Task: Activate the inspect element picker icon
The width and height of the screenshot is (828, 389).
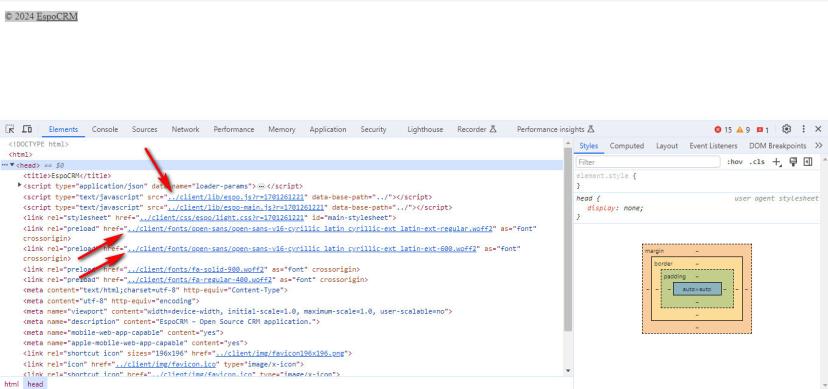Action: [x=10, y=129]
